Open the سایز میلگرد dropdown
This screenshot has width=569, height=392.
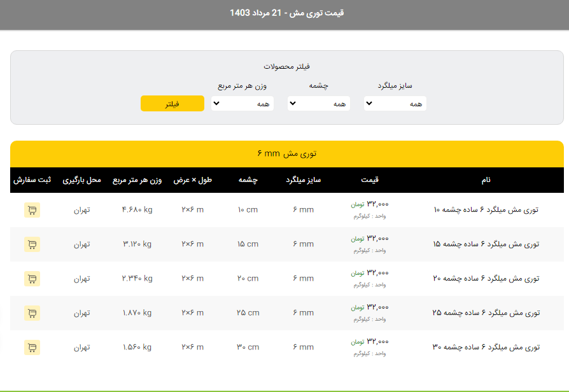[395, 104]
